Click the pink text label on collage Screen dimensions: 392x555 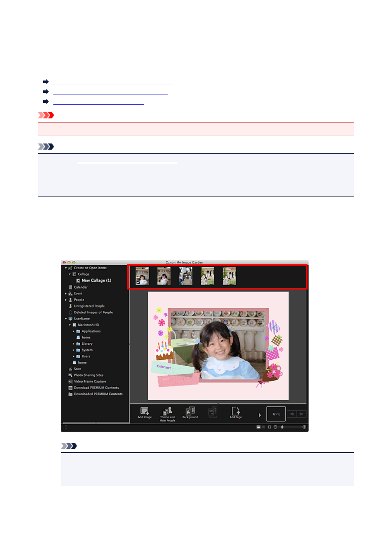coord(178,379)
